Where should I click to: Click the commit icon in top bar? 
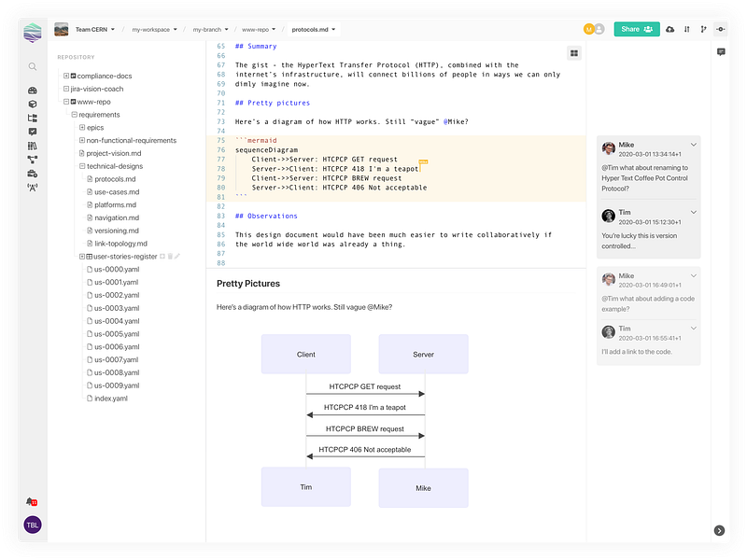[720, 30]
